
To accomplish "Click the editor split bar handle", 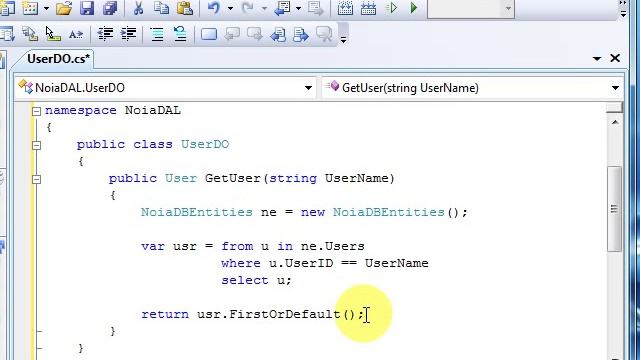I will (x=614, y=108).
